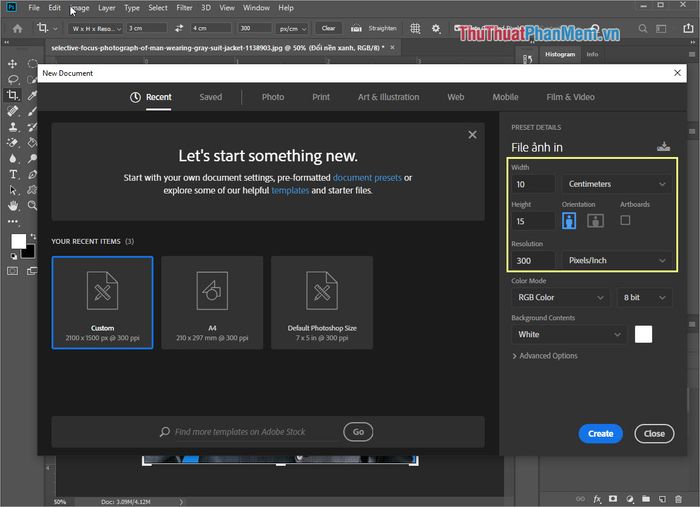700x507 pixels.
Task: Select the Horizontal Type tool
Action: click(x=12, y=174)
